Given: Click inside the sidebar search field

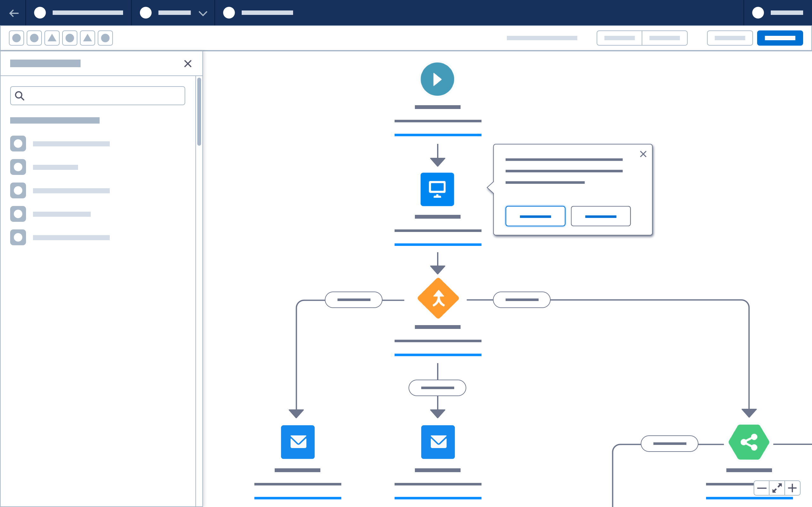Looking at the screenshot, I should pyautogui.click(x=97, y=96).
